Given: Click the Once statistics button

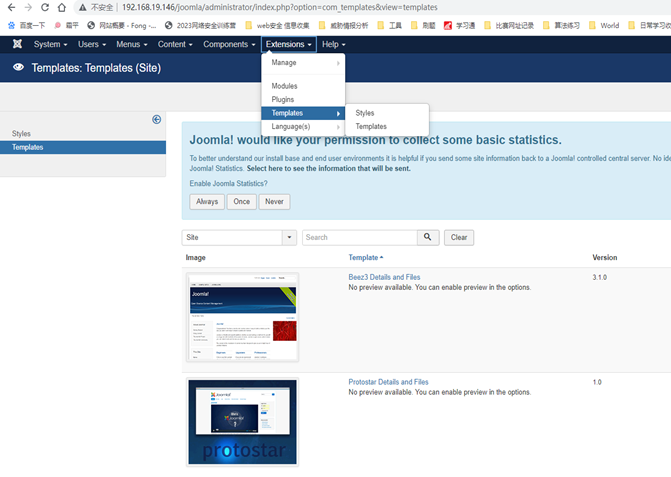Looking at the screenshot, I should pyautogui.click(x=242, y=201).
